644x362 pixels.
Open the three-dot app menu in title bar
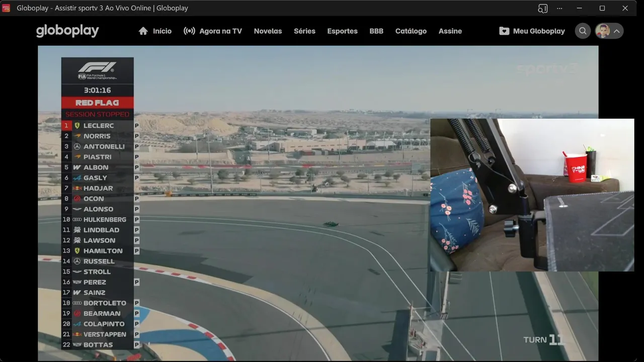click(x=559, y=8)
